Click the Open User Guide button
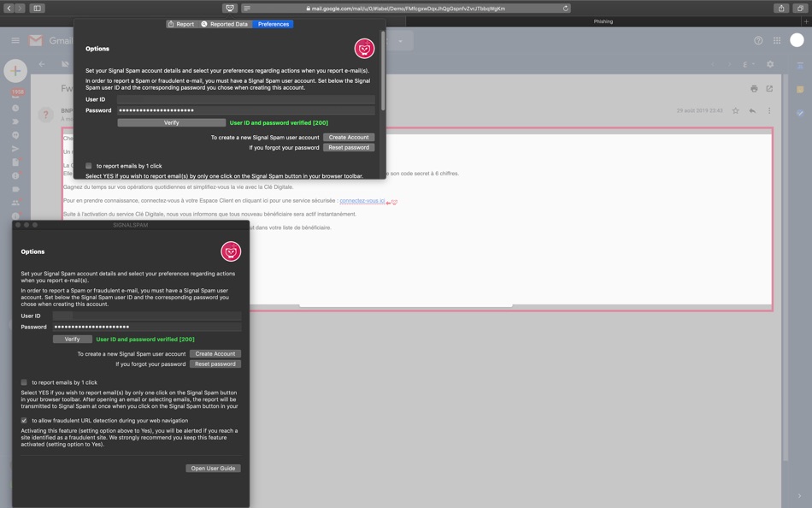The height and width of the screenshot is (508, 812). (213, 468)
